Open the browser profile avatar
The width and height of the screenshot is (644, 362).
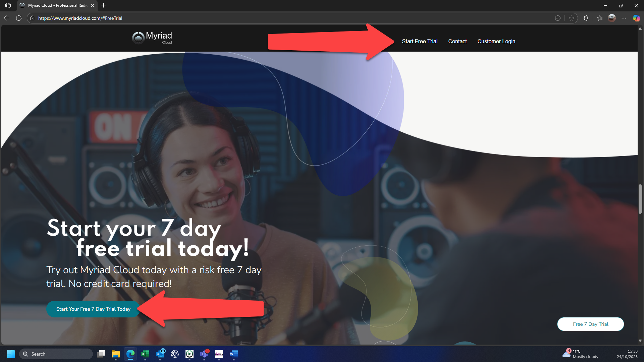(x=612, y=18)
